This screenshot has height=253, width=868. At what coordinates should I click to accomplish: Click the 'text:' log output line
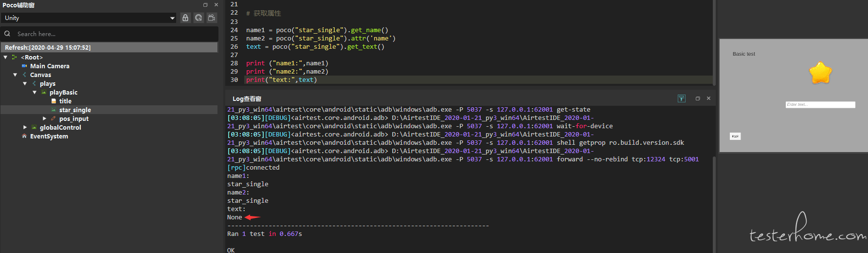(x=236, y=209)
